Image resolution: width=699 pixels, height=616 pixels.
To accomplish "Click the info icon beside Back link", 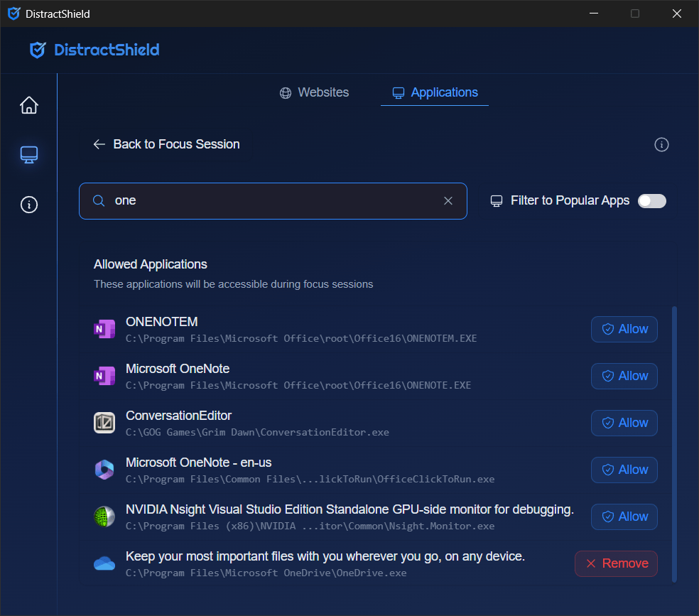I will (x=661, y=145).
